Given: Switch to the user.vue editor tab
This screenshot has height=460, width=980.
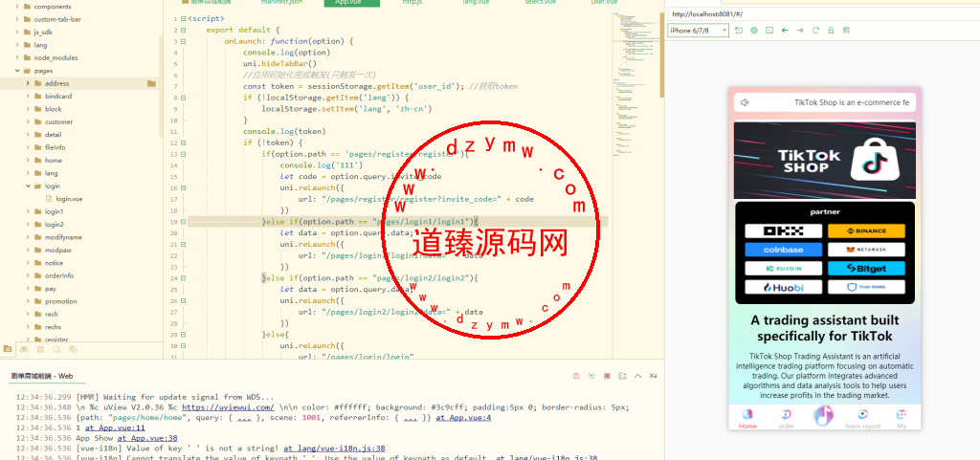Looking at the screenshot, I should point(605,3).
